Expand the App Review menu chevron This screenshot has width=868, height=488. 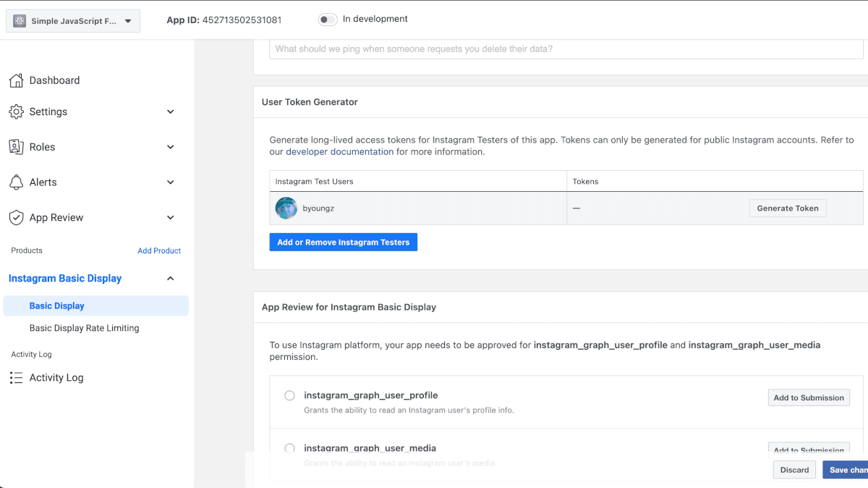coord(171,218)
